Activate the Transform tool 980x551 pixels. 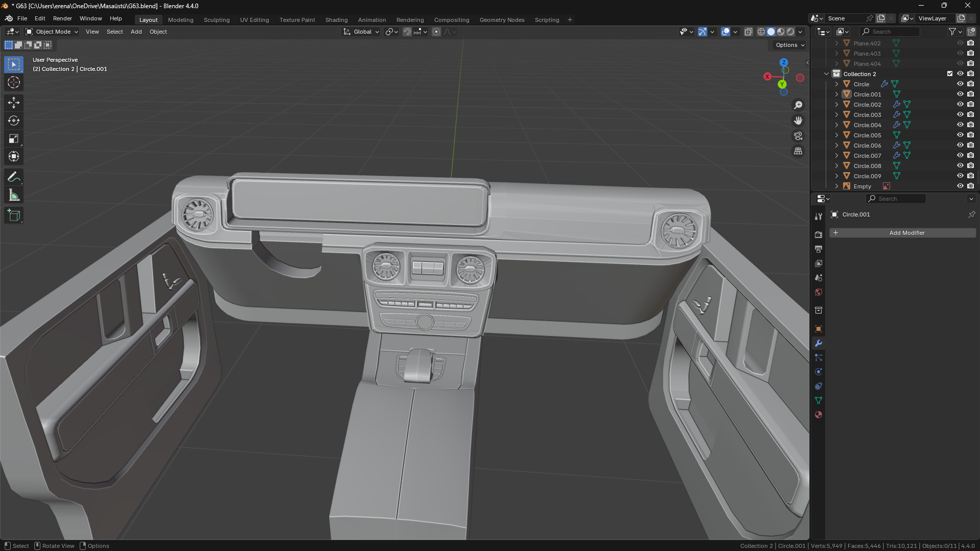click(x=14, y=156)
